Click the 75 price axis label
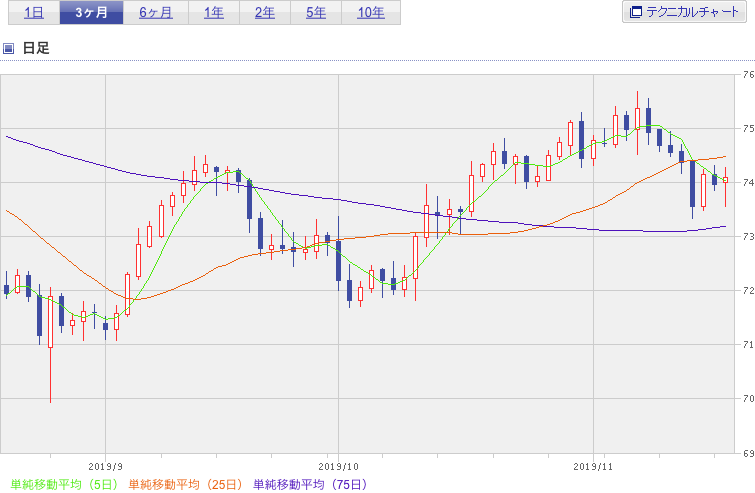 pos(748,129)
